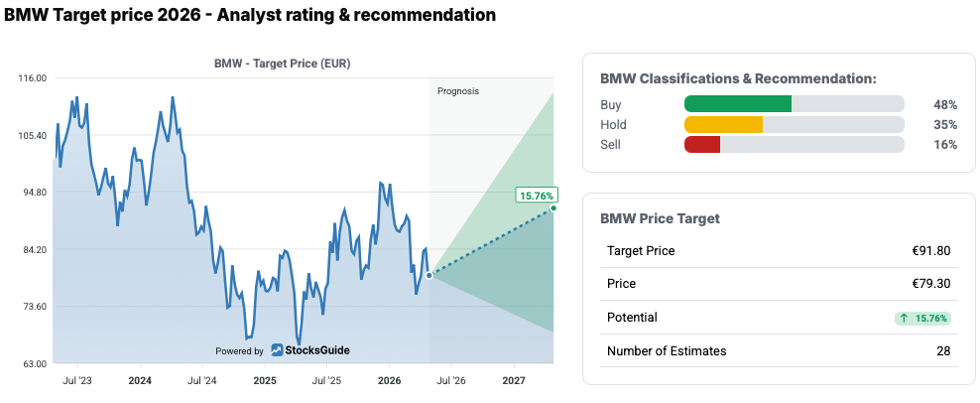Click the 2025 label on x-axis
The width and height of the screenshot is (980, 403).
click(x=265, y=380)
